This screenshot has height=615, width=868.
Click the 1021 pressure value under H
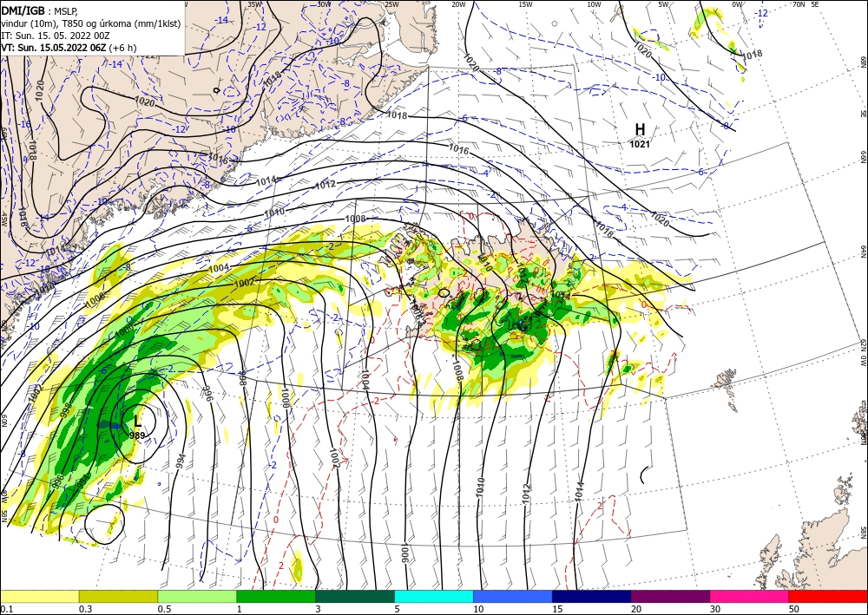(x=640, y=144)
